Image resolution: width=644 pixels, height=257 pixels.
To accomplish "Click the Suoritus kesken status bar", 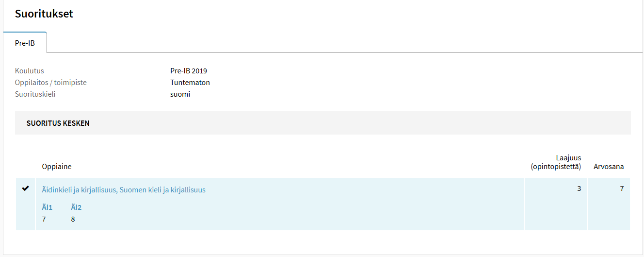I will pos(323,123).
